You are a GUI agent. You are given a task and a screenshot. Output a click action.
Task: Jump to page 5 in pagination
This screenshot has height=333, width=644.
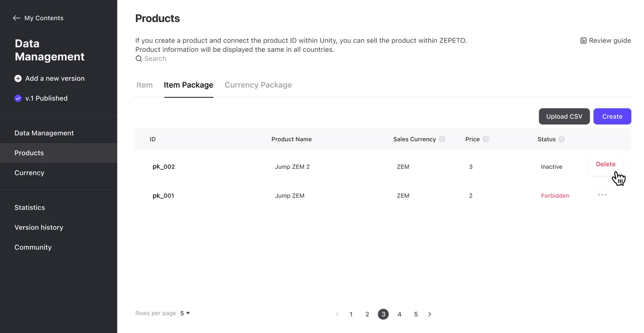coord(416,314)
